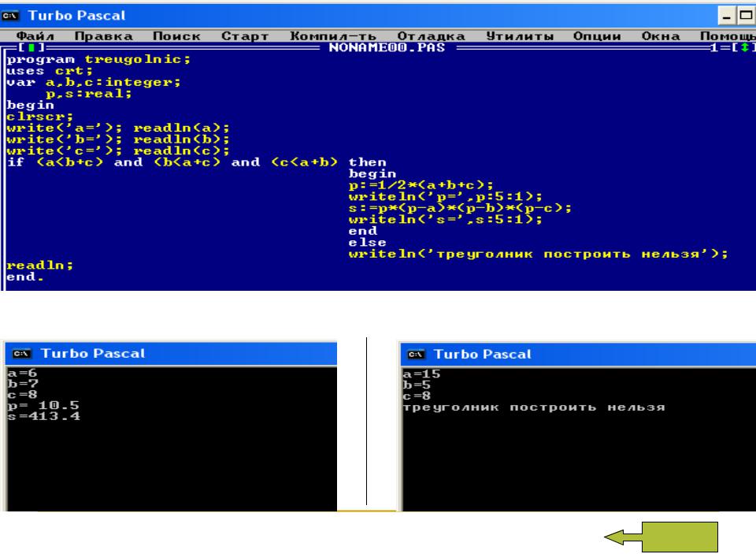Open the Компил-ть menu
This screenshot has height=554, width=756.
(332, 36)
